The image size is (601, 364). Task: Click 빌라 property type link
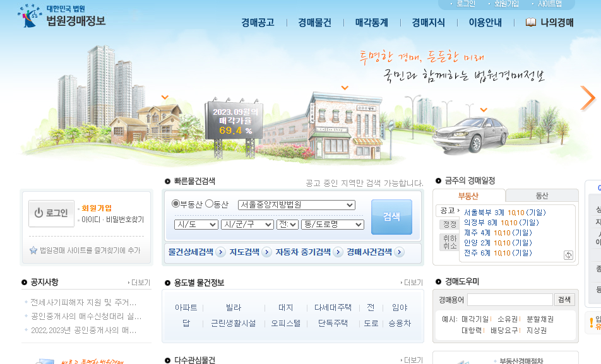point(234,307)
